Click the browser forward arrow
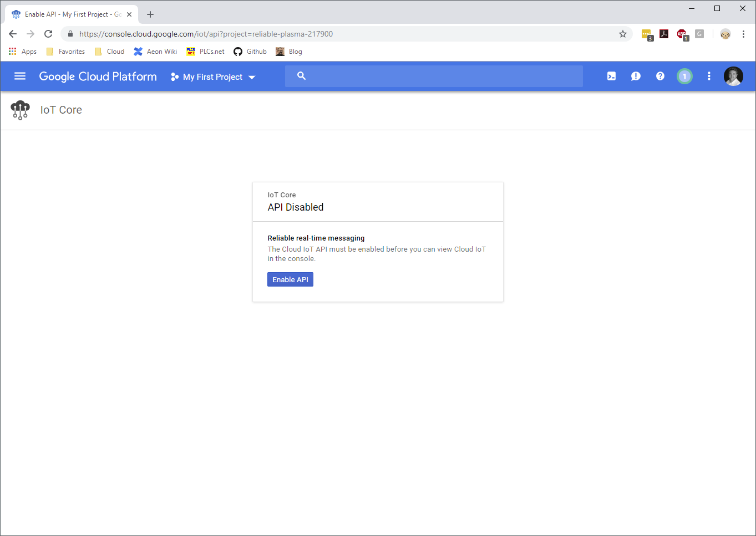Image resolution: width=756 pixels, height=536 pixels. point(31,34)
